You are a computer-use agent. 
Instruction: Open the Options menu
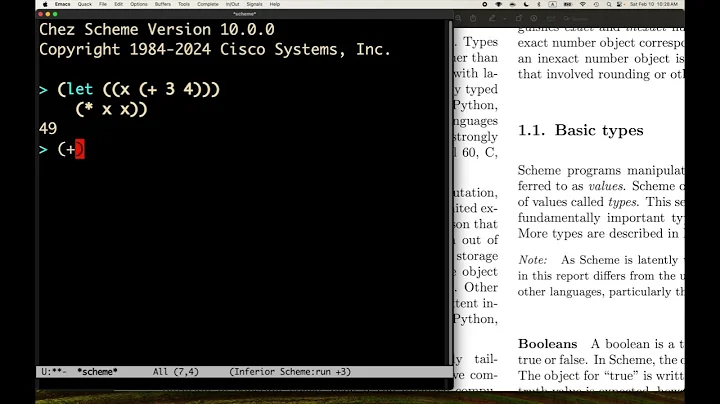click(x=139, y=4)
